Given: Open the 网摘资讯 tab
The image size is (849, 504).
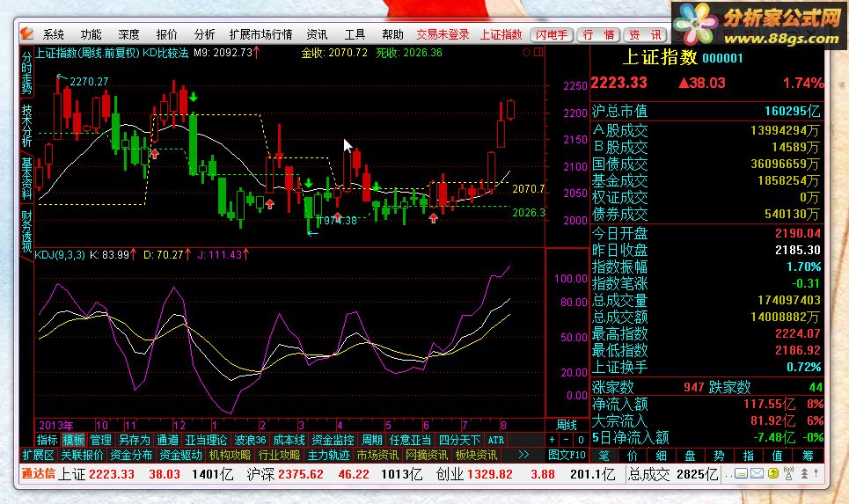Looking at the screenshot, I should (427, 456).
